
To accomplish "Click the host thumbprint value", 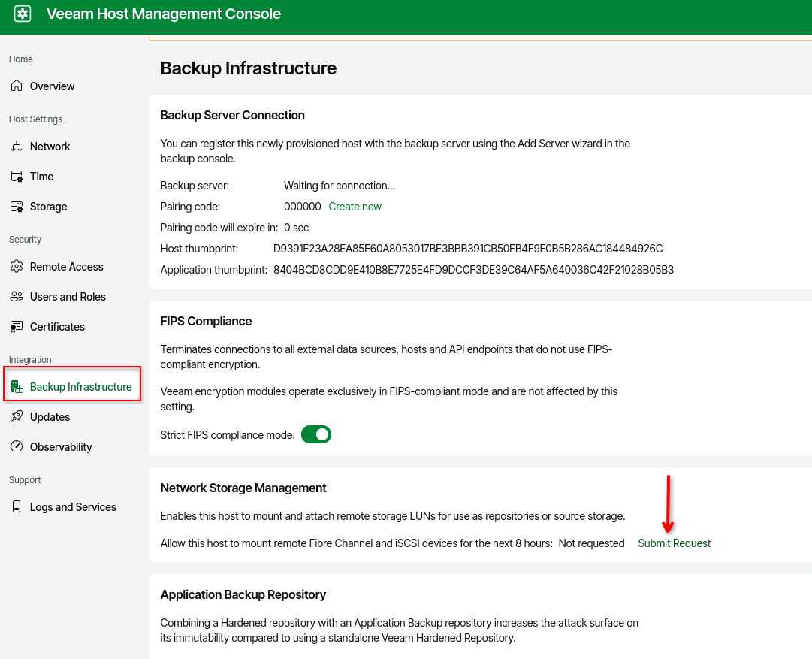I will (468, 249).
